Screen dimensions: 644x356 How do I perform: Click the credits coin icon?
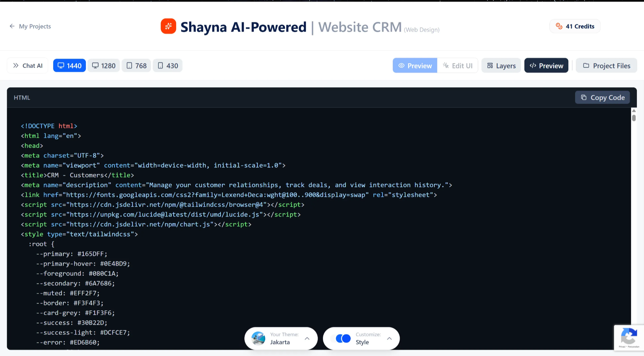559,26
